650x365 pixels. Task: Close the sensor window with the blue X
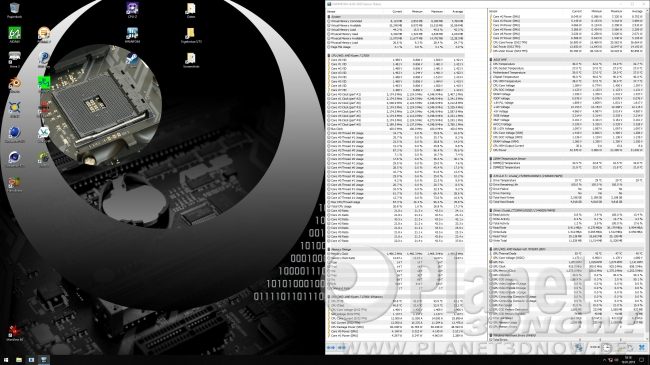click(642, 348)
